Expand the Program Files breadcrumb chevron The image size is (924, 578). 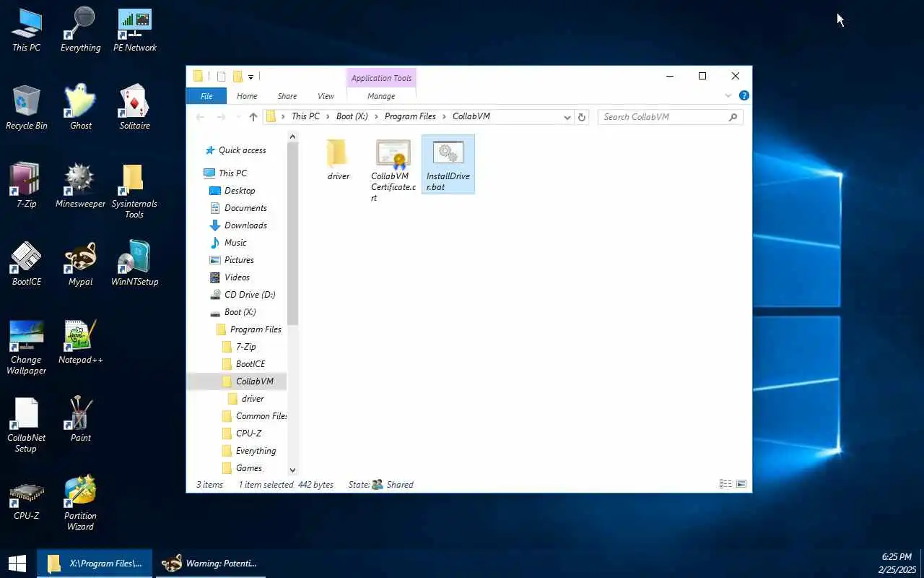444,116
